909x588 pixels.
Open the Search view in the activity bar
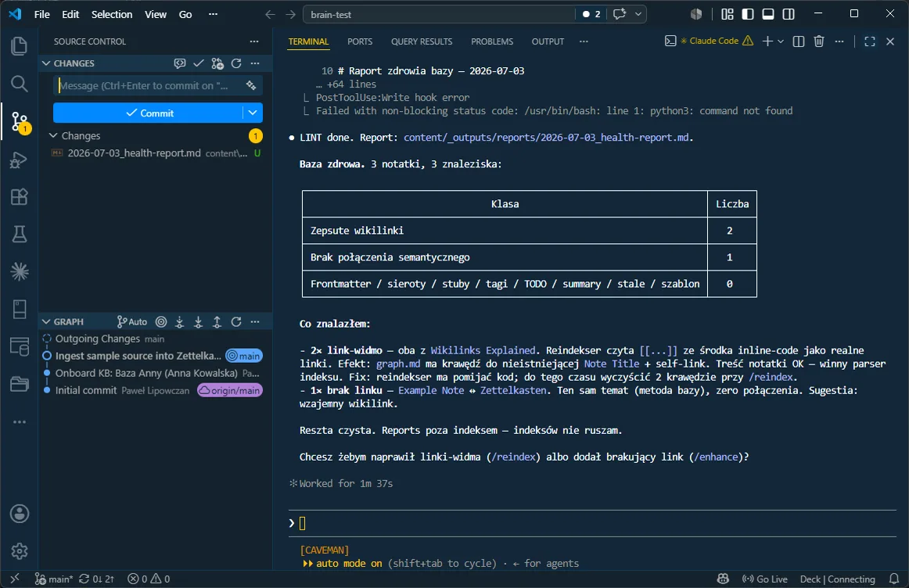click(19, 84)
